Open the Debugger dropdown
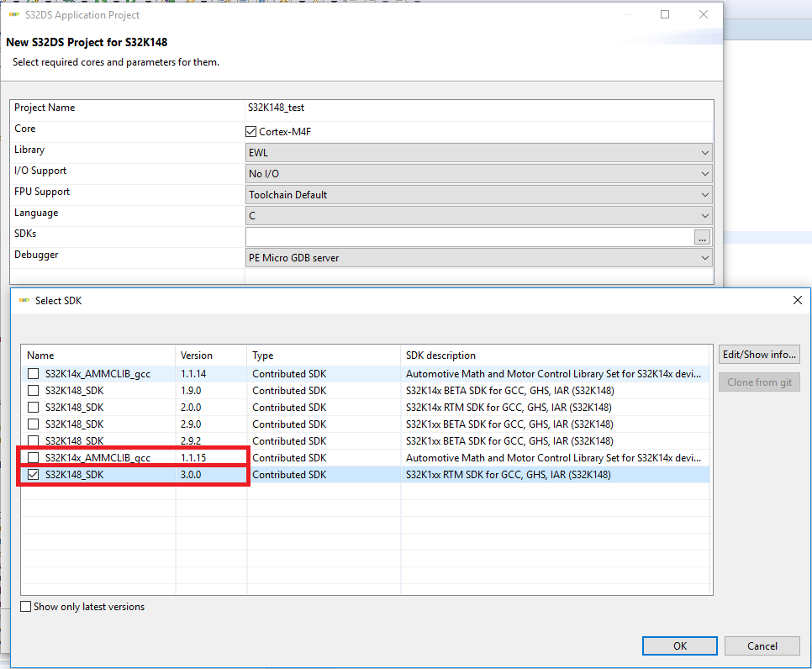Viewport: 812px width, 669px height. click(478, 257)
